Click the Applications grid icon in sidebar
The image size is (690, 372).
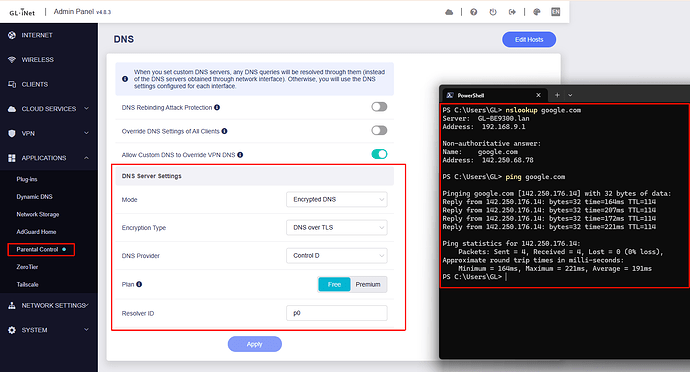pyautogui.click(x=12, y=158)
